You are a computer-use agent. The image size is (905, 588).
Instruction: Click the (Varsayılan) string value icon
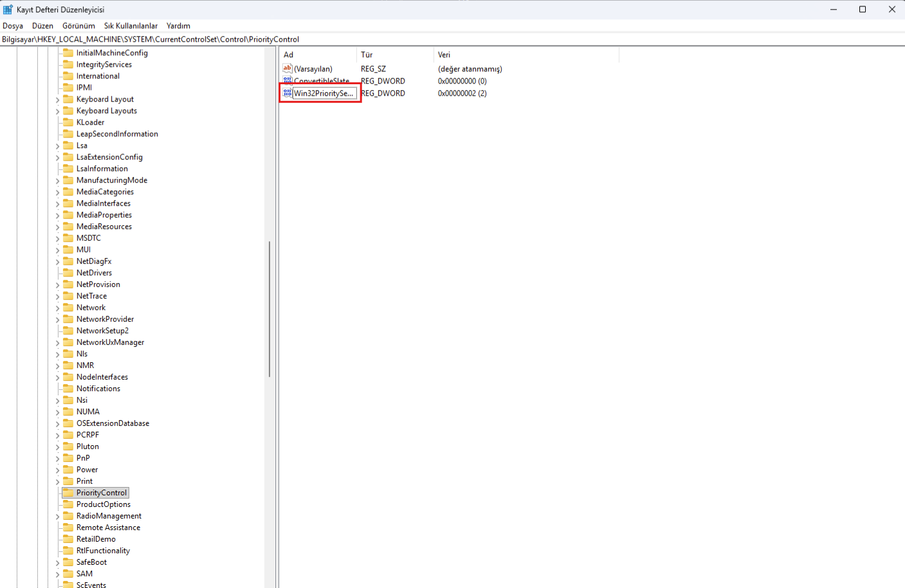[288, 68]
